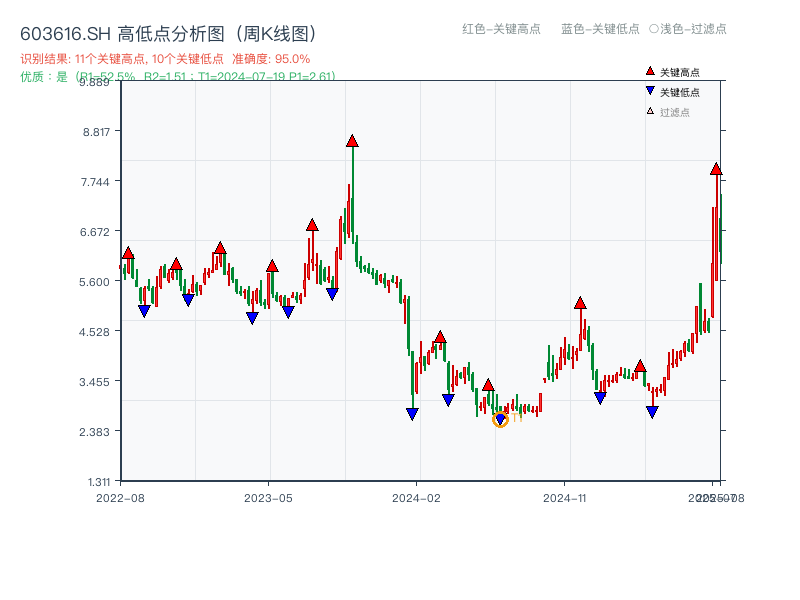Viewport: 800px width, 600px height.
Task: Click the 2.383 y-axis label
Action: coord(94,432)
